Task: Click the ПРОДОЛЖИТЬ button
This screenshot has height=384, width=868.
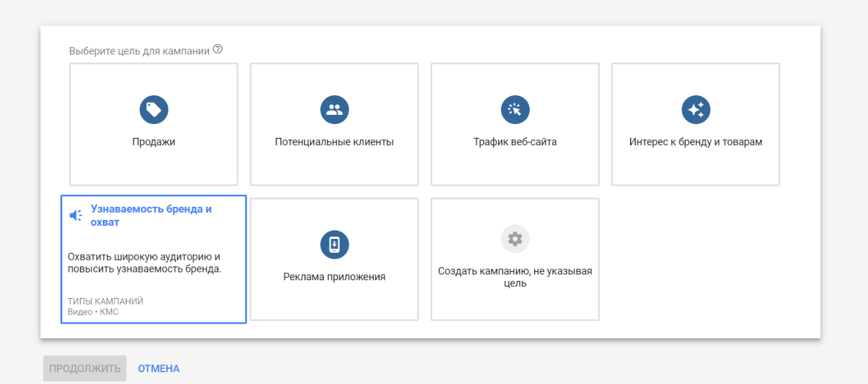Action: 85,368
